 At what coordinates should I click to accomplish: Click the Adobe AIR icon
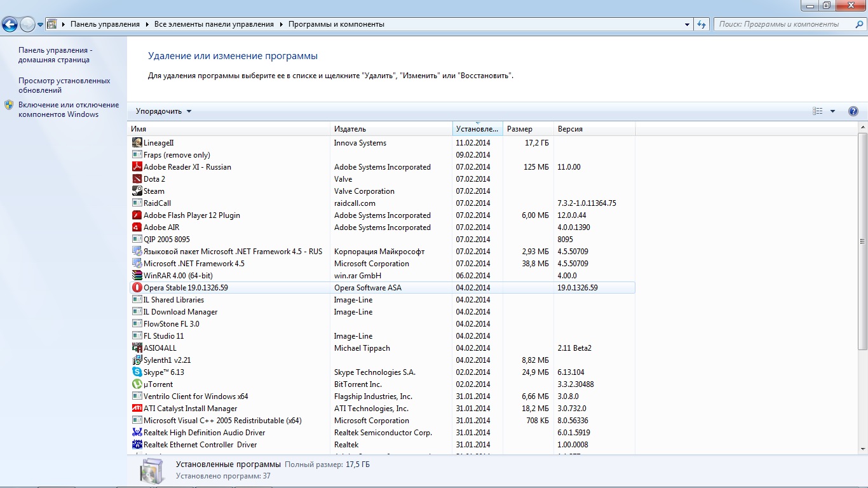[x=137, y=227]
